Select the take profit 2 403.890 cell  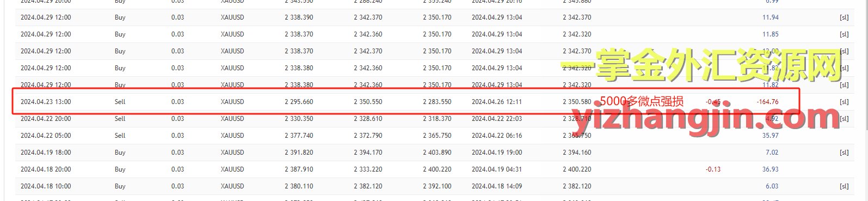[x=437, y=153]
